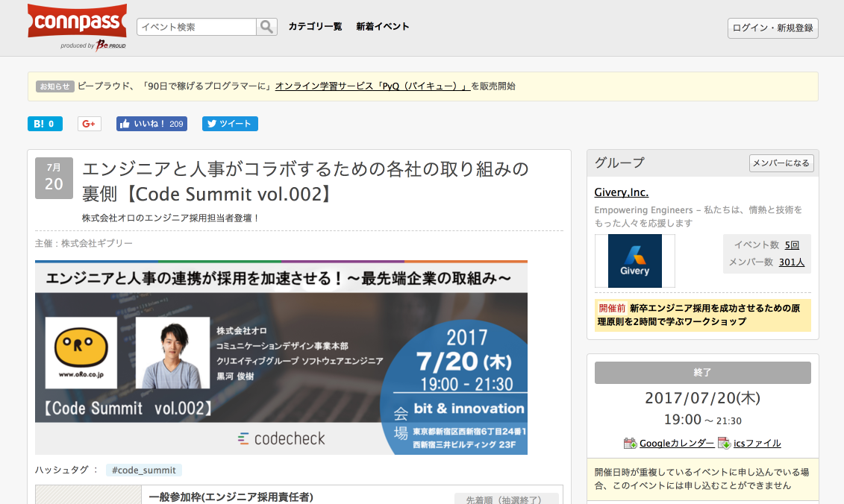
Task: Click the connpass logo
Action: click(77, 22)
